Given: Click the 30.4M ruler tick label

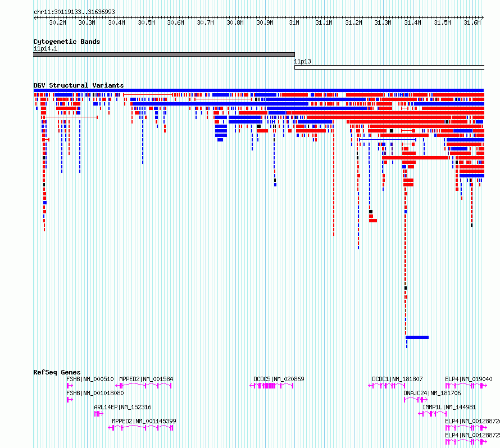Looking at the screenshot, I should (116, 22).
